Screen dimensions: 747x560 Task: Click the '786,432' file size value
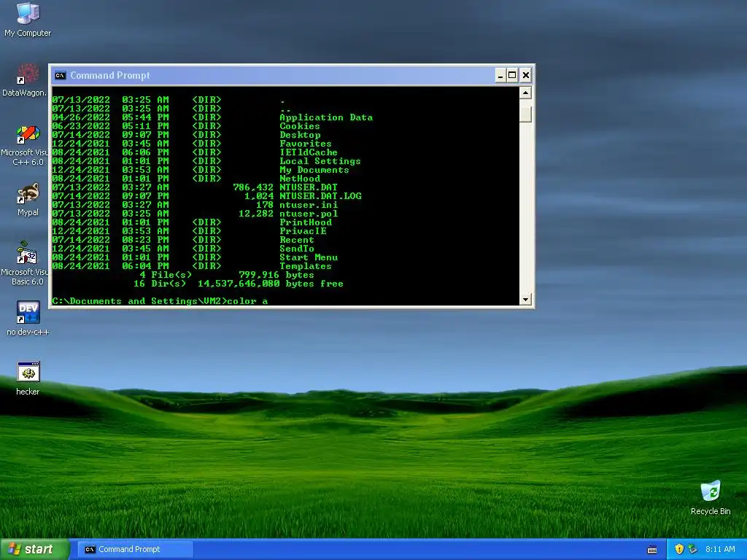click(253, 187)
